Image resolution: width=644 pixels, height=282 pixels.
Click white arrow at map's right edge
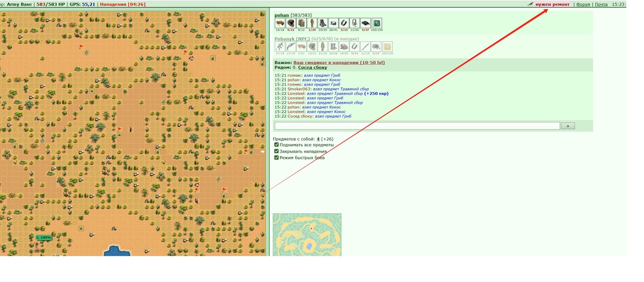pos(263,151)
